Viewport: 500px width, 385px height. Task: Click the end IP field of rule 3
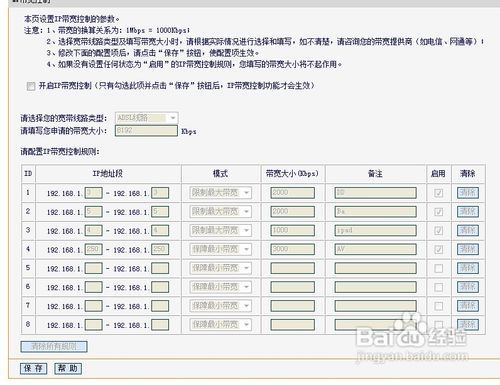[160, 231]
